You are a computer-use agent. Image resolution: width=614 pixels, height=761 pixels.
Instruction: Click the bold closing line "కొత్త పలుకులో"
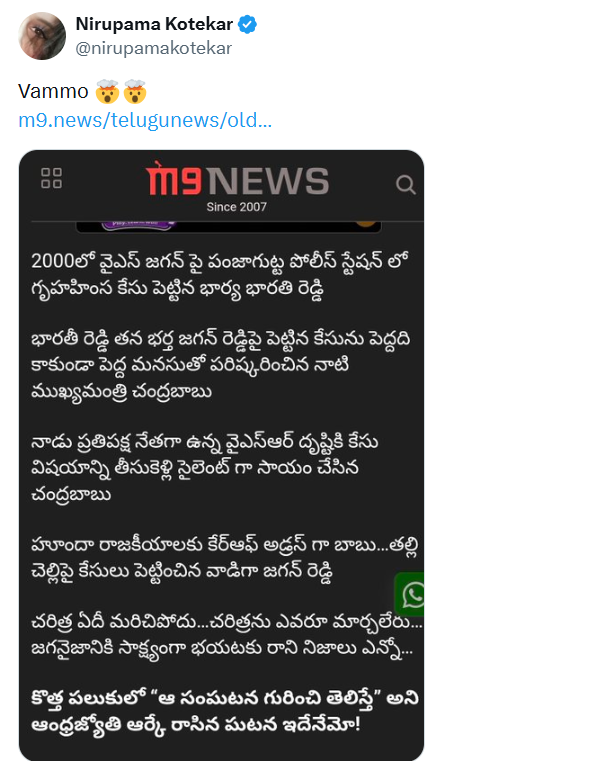[225, 711]
